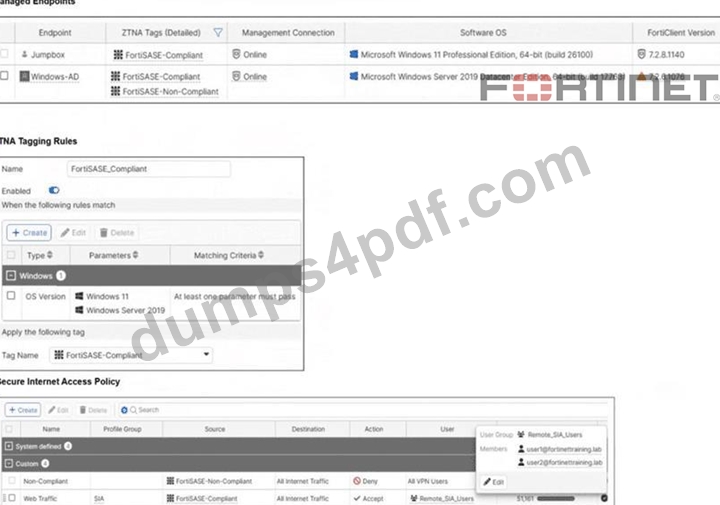The image size is (720, 505).
Task: Click the Name input field FortiSASE_Compliant
Action: (149, 169)
